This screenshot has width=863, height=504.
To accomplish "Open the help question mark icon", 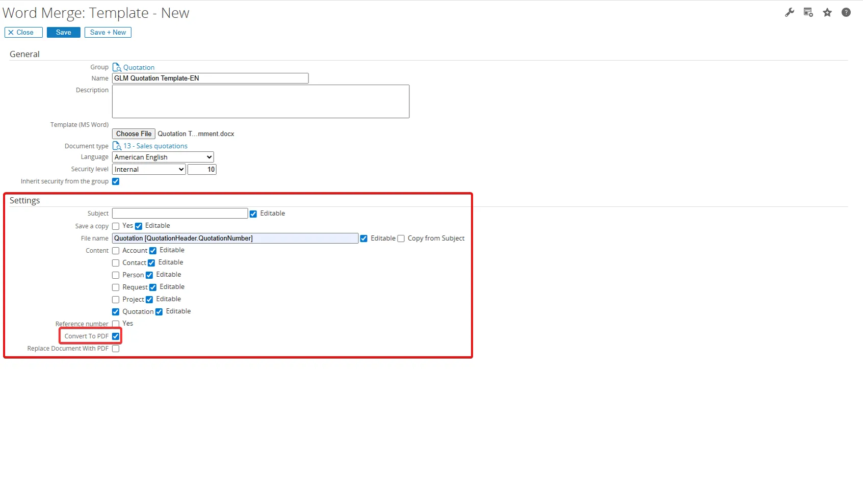I will click(x=846, y=13).
